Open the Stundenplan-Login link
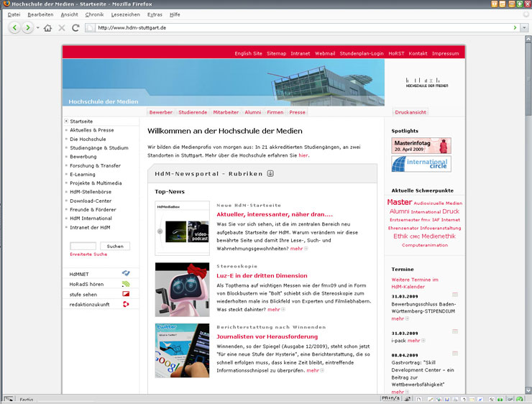532x404 pixels. point(362,54)
